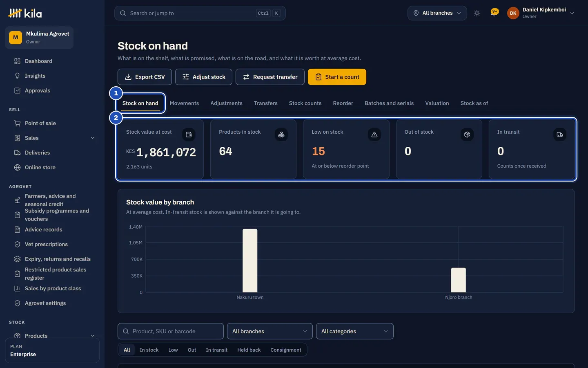
Task: Open the Valuation tab
Action: click(x=437, y=103)
